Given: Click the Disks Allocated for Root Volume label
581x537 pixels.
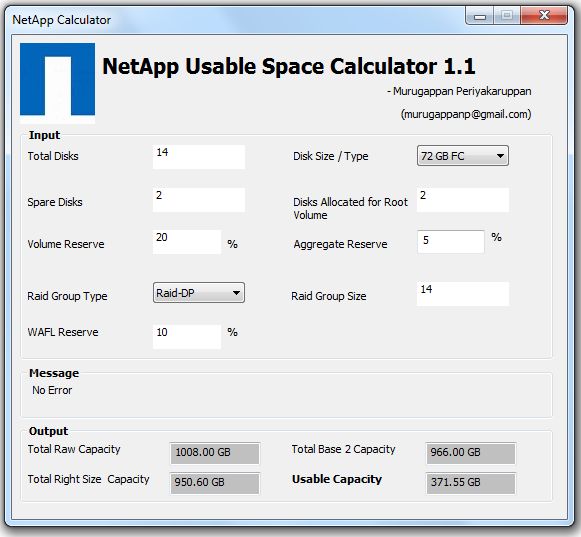Looking at the screenshot, I should (x=350, y=208).
